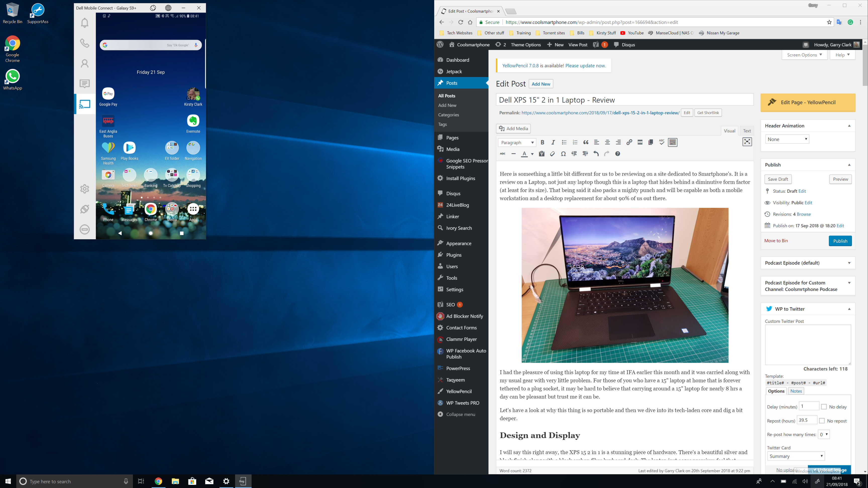Screen dimensions: 868x488
Task: Click the Preview button
Action: pos(840,179)
